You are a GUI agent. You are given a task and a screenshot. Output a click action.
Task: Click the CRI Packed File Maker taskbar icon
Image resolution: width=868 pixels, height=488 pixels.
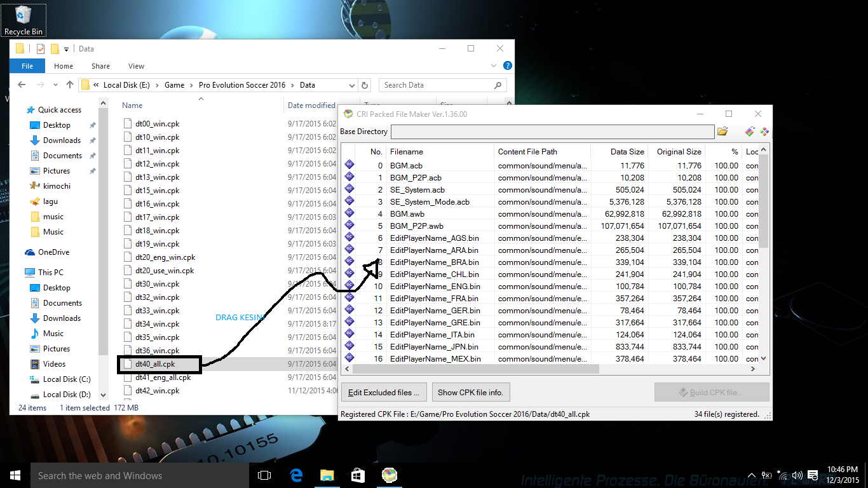click(390, 475)
